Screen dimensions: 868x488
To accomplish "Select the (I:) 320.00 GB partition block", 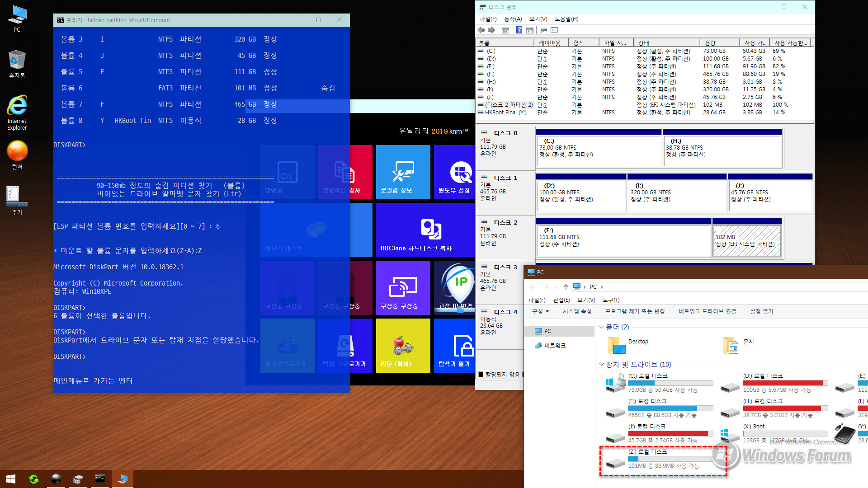I will tap(677, 193).
